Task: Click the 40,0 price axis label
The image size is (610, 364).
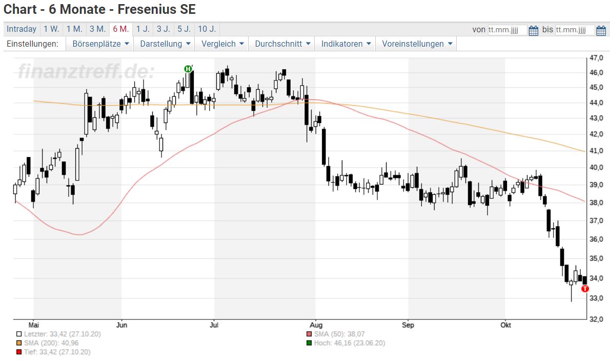Action: (x=596, y=168)
